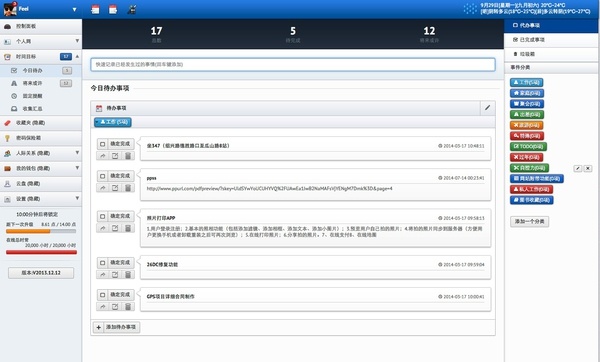Switch to 代办事项 tab on right panel
Viewport: 600px width, 362px height.
551,26
